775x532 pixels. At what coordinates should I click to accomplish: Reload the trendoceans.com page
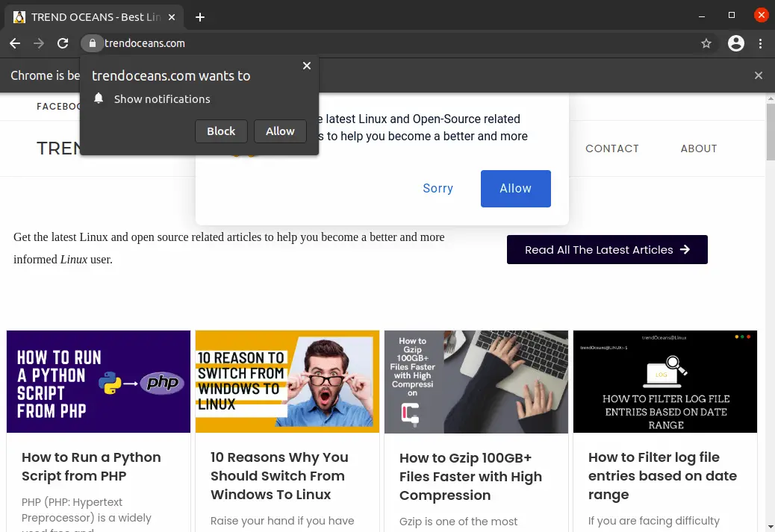[63, 43]
